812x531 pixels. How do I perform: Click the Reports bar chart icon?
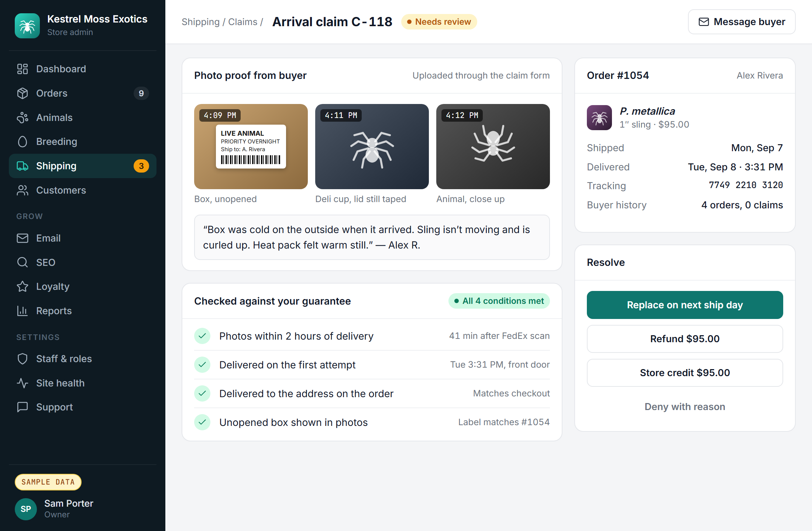tap(23, 311)
